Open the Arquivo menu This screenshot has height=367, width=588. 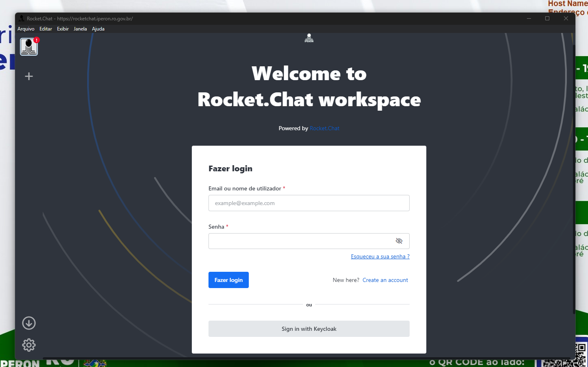(26, 29)
